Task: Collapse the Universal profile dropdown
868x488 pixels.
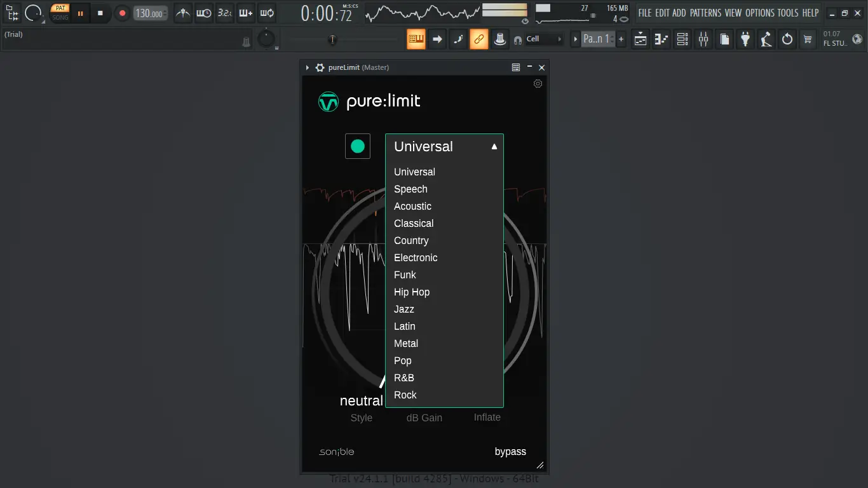Action: coord(444,147)
